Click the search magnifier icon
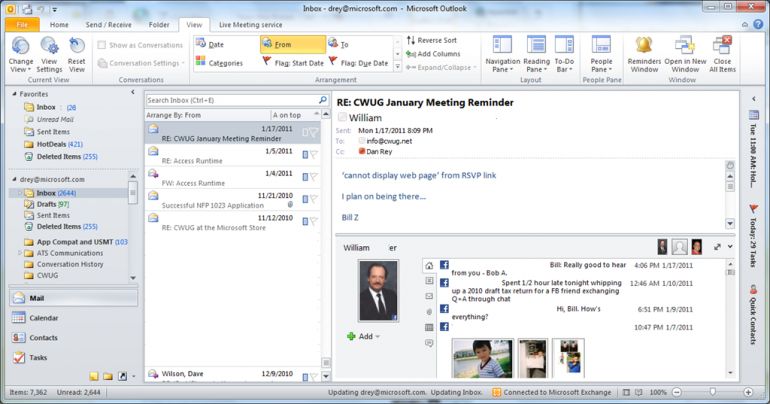 (x=323, y=100)
